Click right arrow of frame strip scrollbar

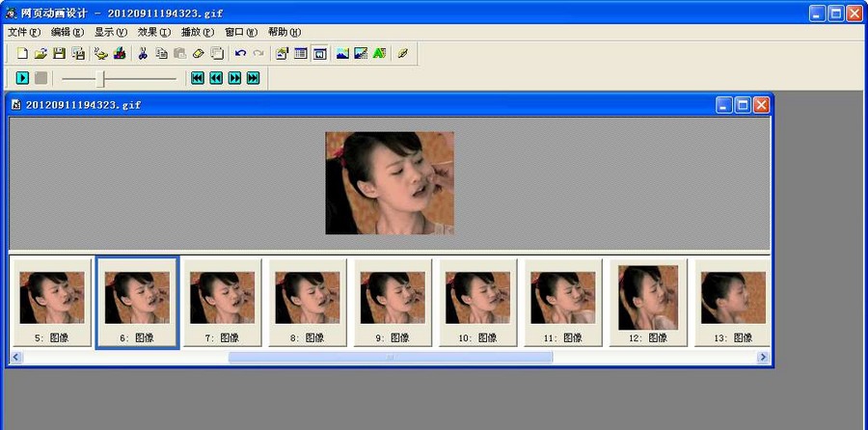click(x=763, y=358)
